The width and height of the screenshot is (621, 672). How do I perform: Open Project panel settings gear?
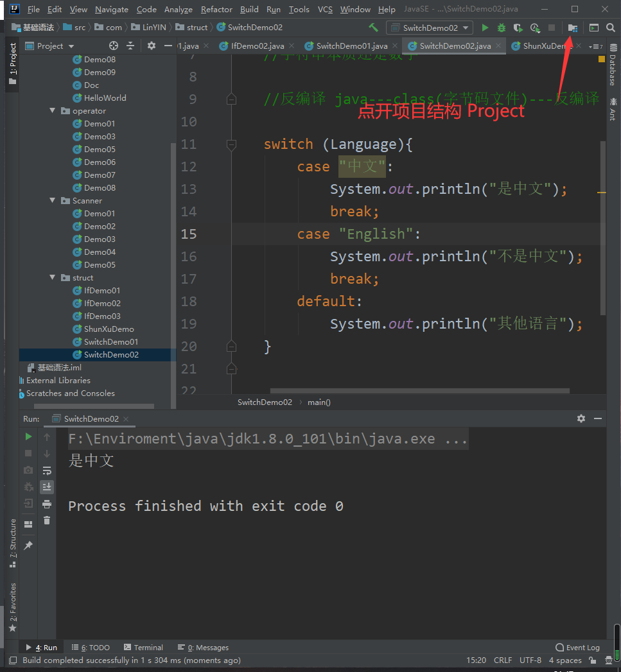pyautogui.click(x=152, y=46)
